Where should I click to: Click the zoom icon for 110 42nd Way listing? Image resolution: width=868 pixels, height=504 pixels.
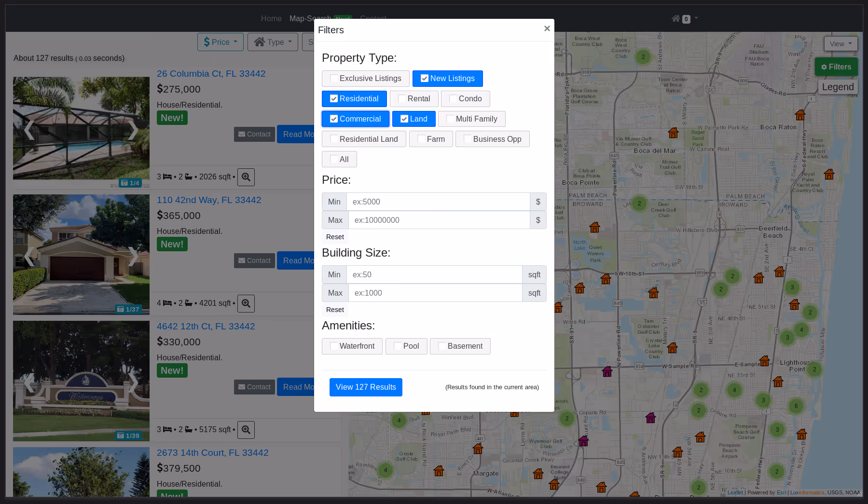click(x=246, y=303)
